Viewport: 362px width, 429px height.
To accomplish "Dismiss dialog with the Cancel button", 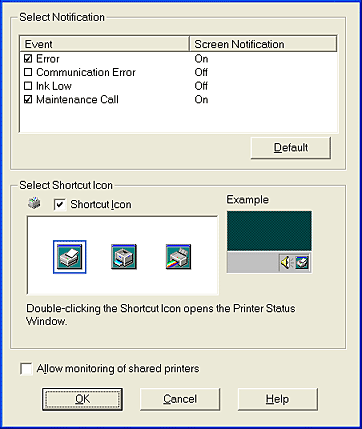I will [x=180, y=399].
